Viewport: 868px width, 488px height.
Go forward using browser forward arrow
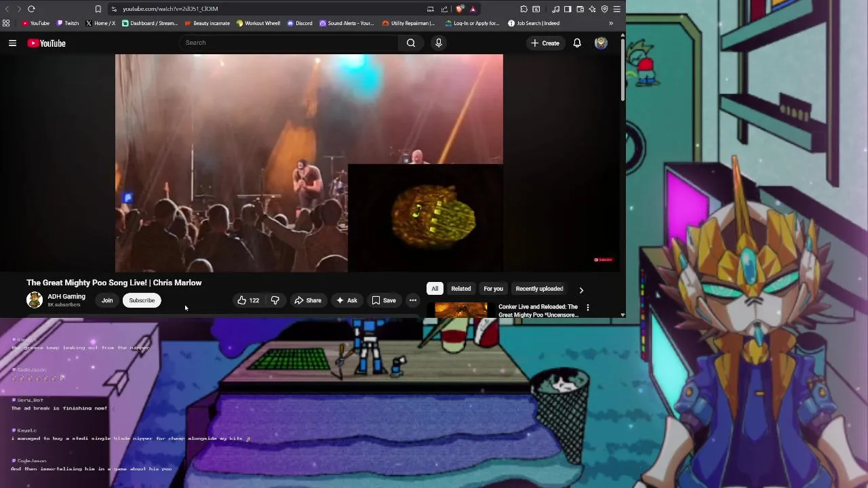tap(18, 9)
